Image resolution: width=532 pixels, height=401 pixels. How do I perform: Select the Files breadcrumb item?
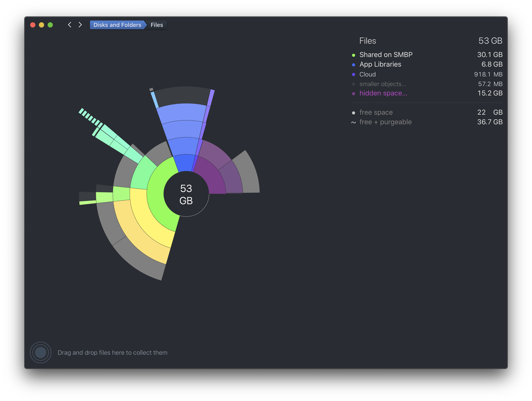coord(157,25)
